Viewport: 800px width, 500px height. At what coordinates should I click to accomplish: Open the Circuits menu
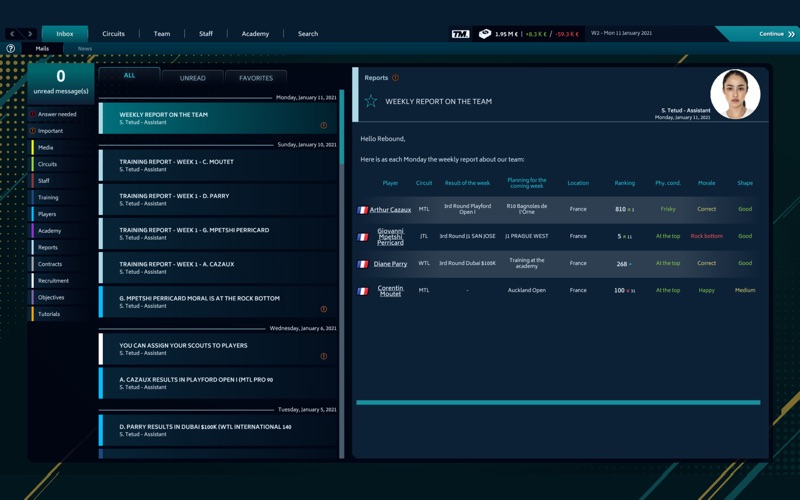pyautogui.click(x=113, y=34)
